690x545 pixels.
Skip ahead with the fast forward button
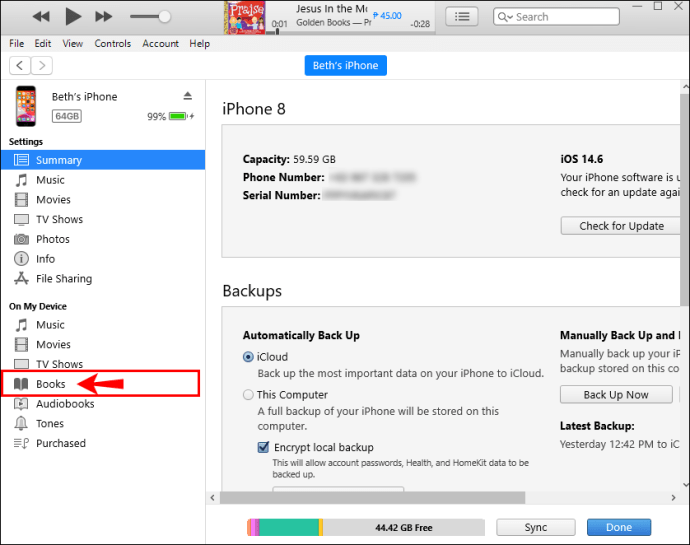(103, 17)
